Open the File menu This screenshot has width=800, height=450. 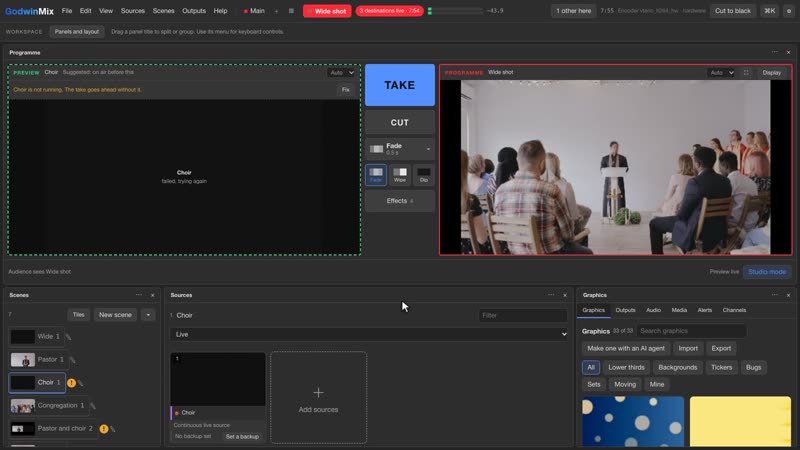point(67,11)
